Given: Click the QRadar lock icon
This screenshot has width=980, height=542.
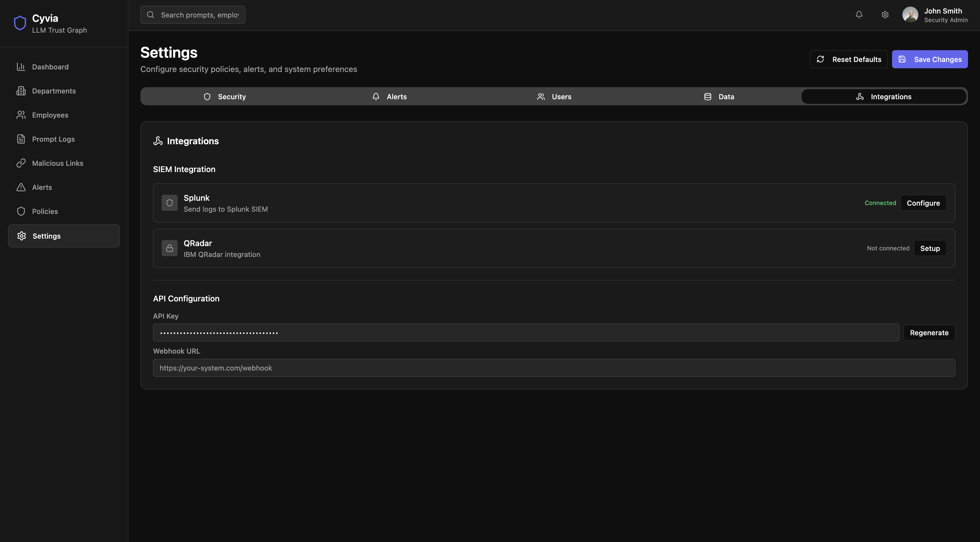Looking at the screenshot, I should [x=169, y=248].
